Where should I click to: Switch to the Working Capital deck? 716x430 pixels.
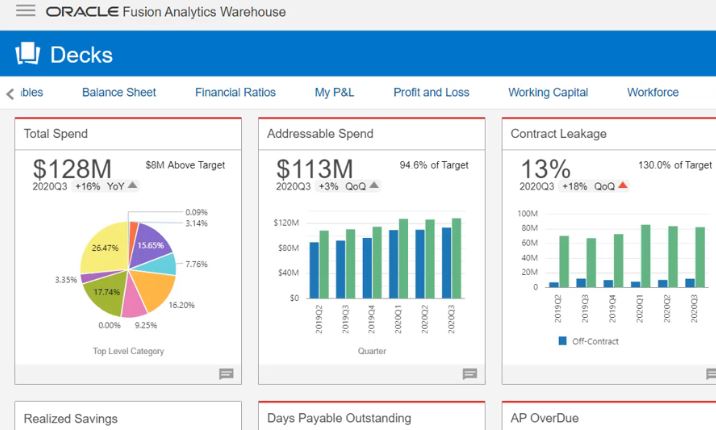(x=548, y=92)
